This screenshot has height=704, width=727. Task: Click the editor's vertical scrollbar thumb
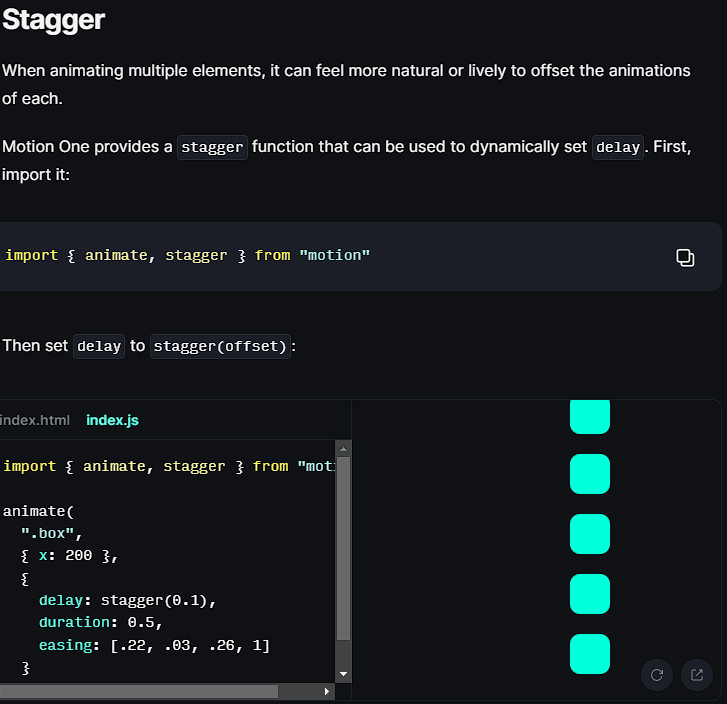[344, 548]
